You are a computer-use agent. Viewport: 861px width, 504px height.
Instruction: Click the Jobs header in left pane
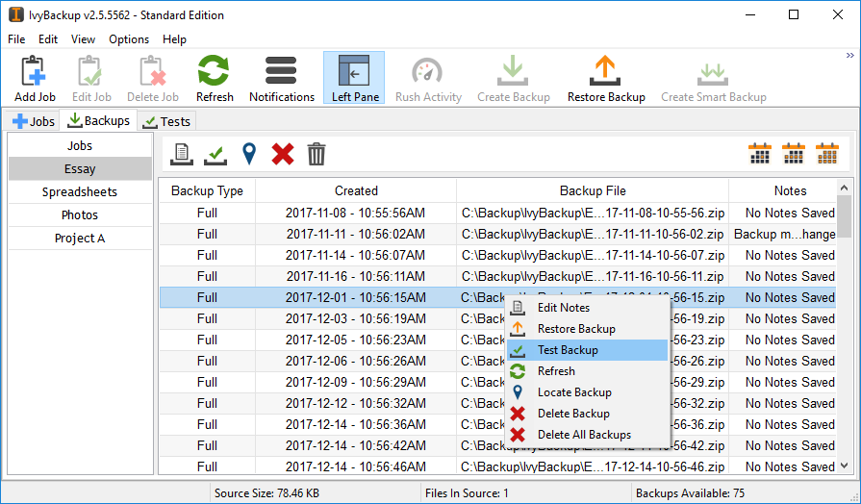(80, 145)
